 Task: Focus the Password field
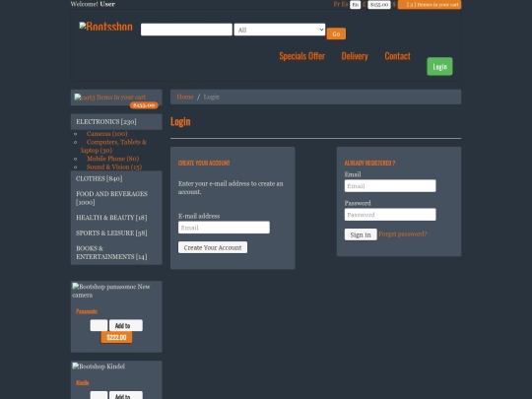[x=390, y=215]
